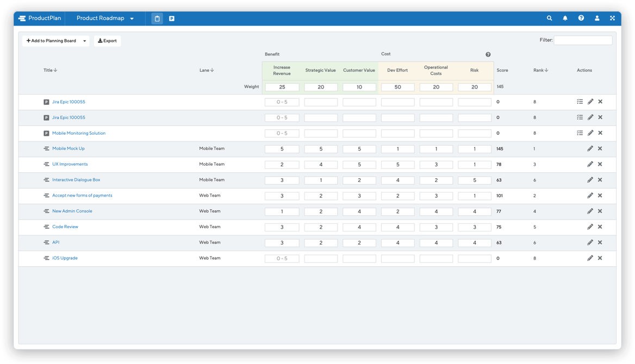
Task: Click checklist icon for Mobile Monitoring Solution
Action: pyautogui.click(x=580, y=133)
